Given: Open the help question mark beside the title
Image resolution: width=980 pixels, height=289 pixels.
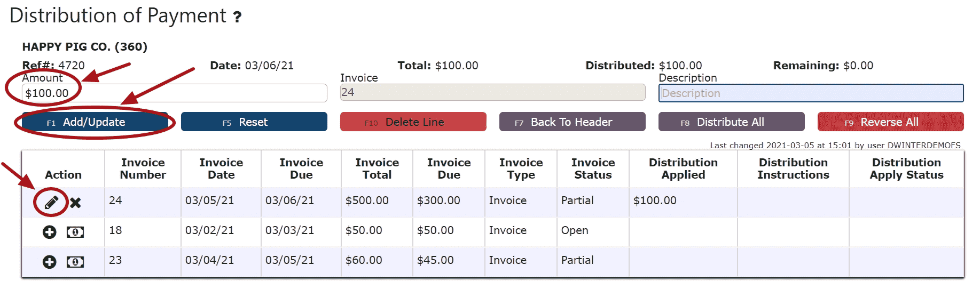Looking at the screenshot, I should 238,17.
